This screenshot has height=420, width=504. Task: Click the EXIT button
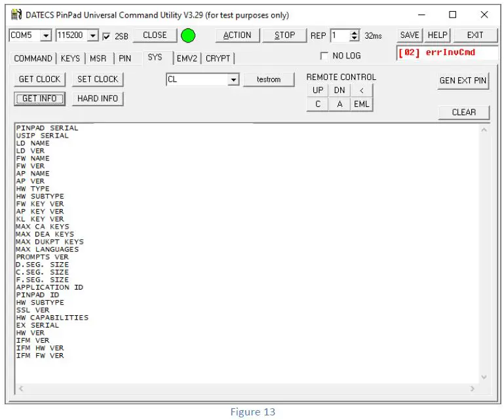click(x=475, y=35)
